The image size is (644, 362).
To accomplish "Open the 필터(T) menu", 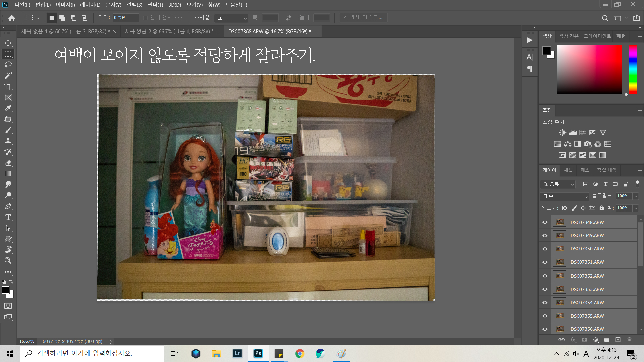I will pyautogui.click(x=155, y=5).
